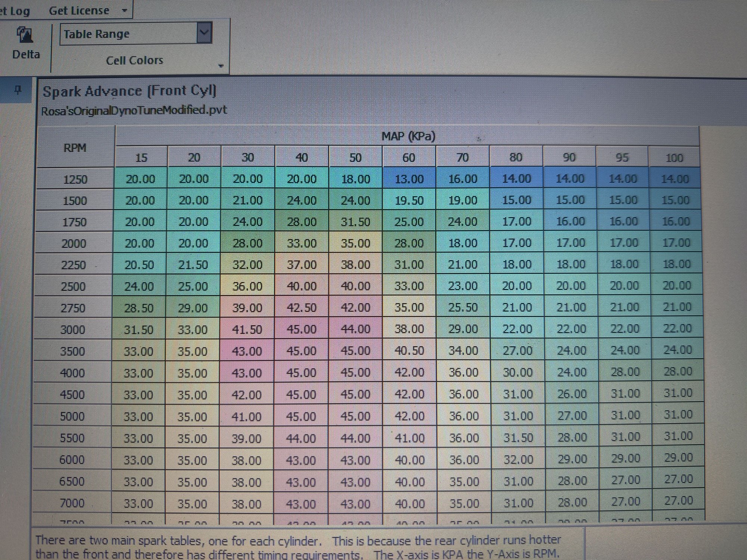Select the MAP 100 column header
The width and height of the screenshot is (747, 560).
[674, 158]
